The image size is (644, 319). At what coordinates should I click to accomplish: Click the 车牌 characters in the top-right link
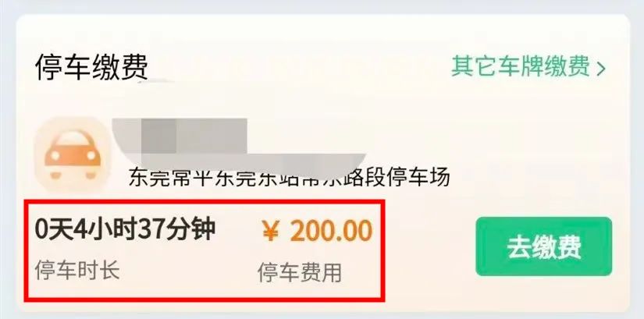(521, 67)
